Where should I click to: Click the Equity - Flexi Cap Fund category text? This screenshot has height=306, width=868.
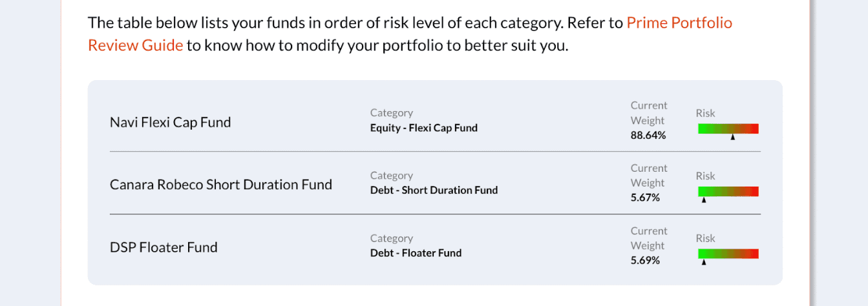tap(424, 128)
